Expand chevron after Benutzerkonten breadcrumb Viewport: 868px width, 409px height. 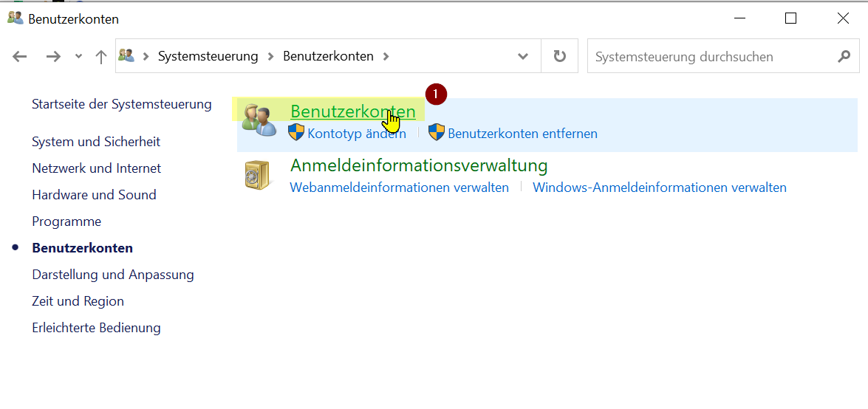(386, 57)
